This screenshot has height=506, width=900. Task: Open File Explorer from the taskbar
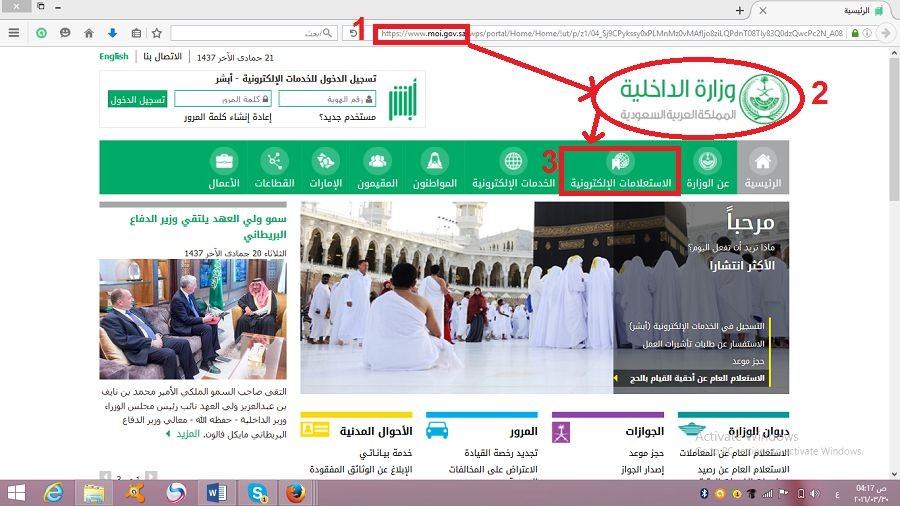pos(94,493)
